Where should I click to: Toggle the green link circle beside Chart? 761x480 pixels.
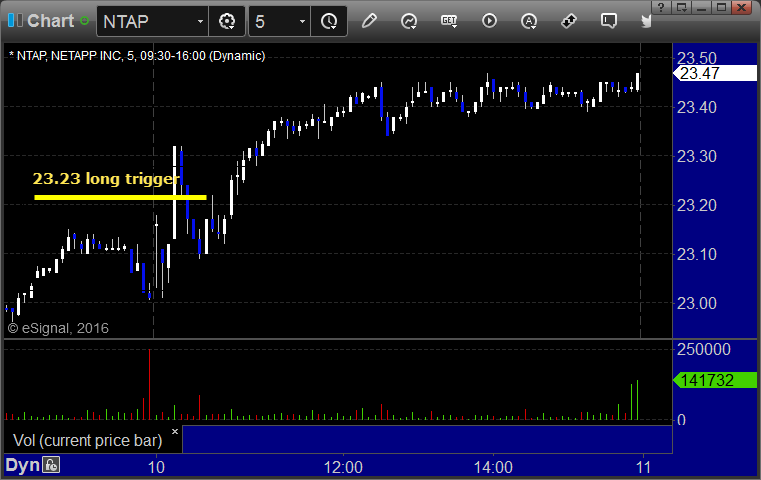pos(84,21)
